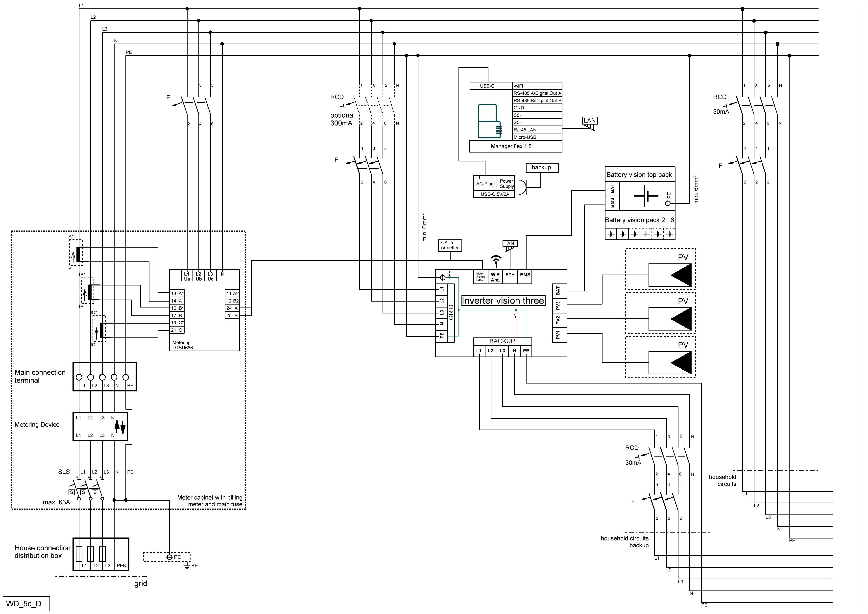
Task: Click the BMS port on the inverter
Action: point(525,275)
